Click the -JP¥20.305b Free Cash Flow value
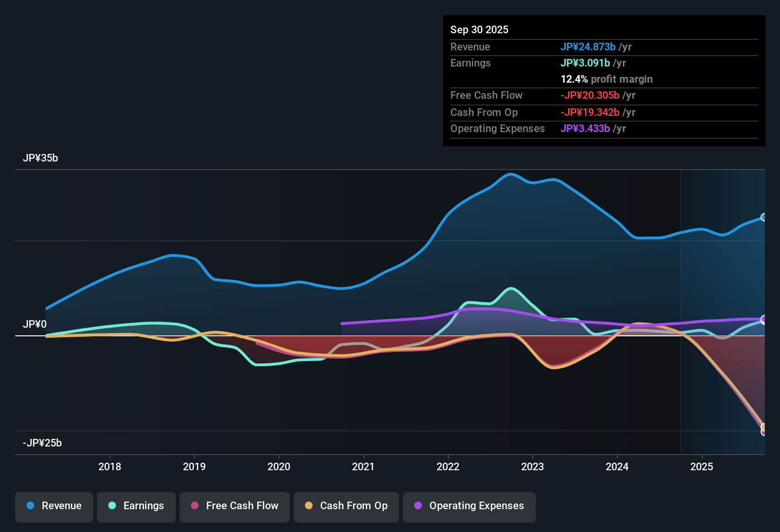 pos(590,95)
